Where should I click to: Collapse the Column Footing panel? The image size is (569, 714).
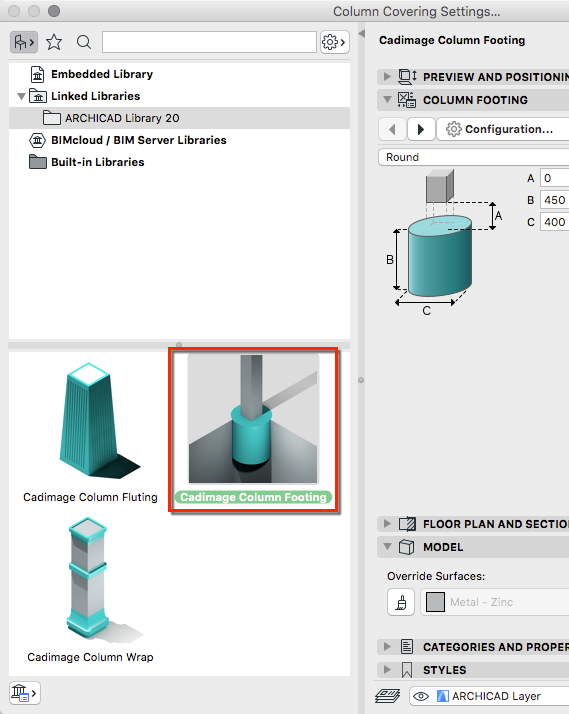click(387, 99)
